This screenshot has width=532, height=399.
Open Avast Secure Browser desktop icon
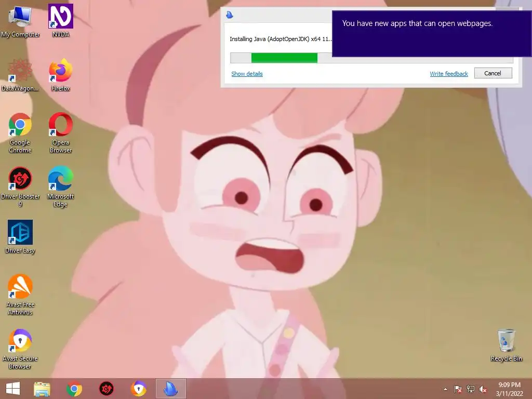[x=20, y=349]
